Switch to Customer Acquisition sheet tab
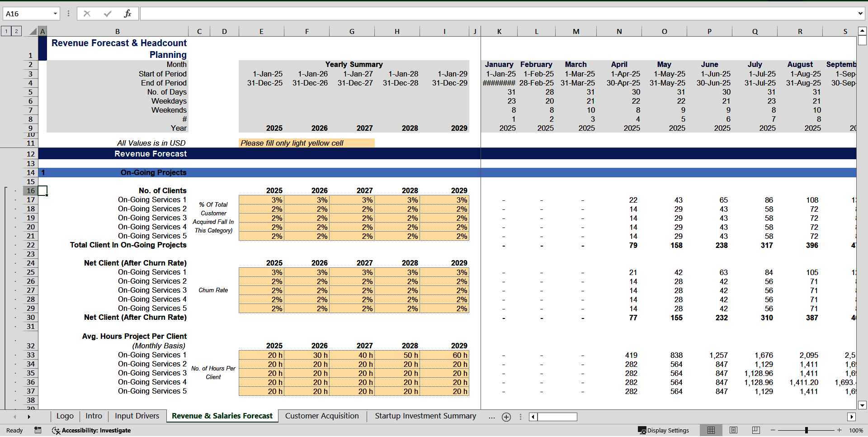The height and width of the screenshot is (437, 868). pyautogui.click(x=322, y=416)
